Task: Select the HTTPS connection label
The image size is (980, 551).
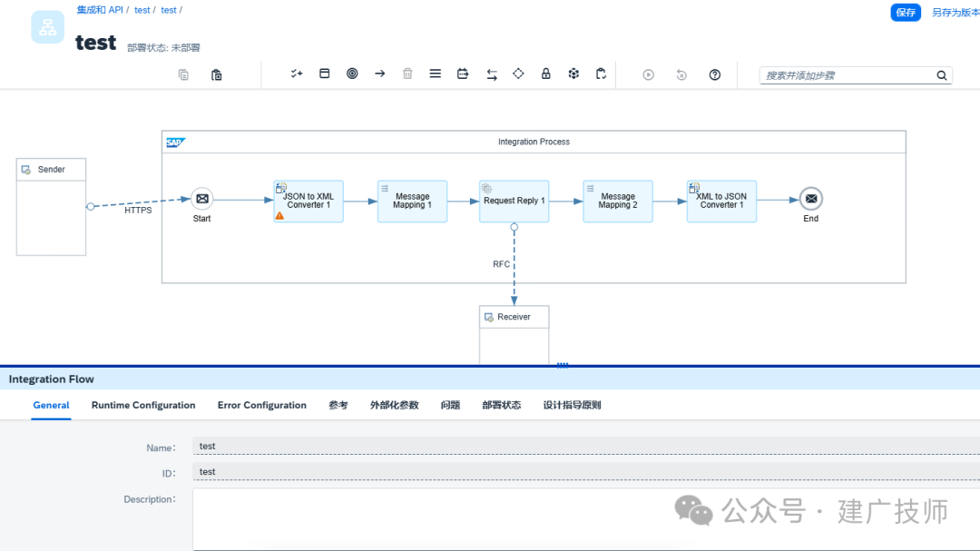Action: 138,211
